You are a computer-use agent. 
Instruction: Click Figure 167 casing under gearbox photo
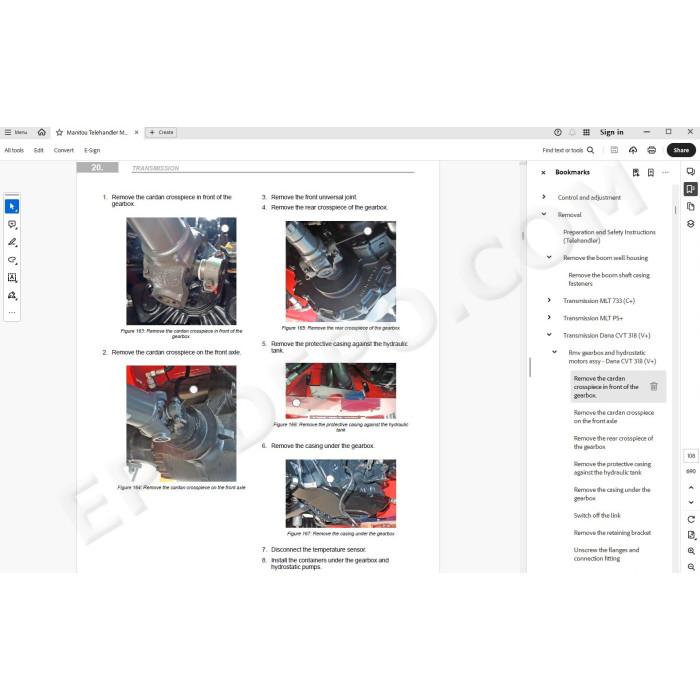[x=341, y=493]
